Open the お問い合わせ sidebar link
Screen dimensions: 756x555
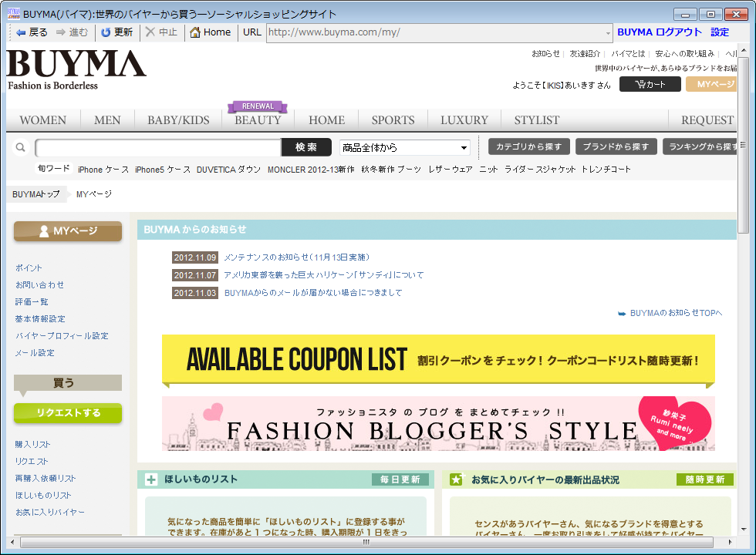pos(39,284)
